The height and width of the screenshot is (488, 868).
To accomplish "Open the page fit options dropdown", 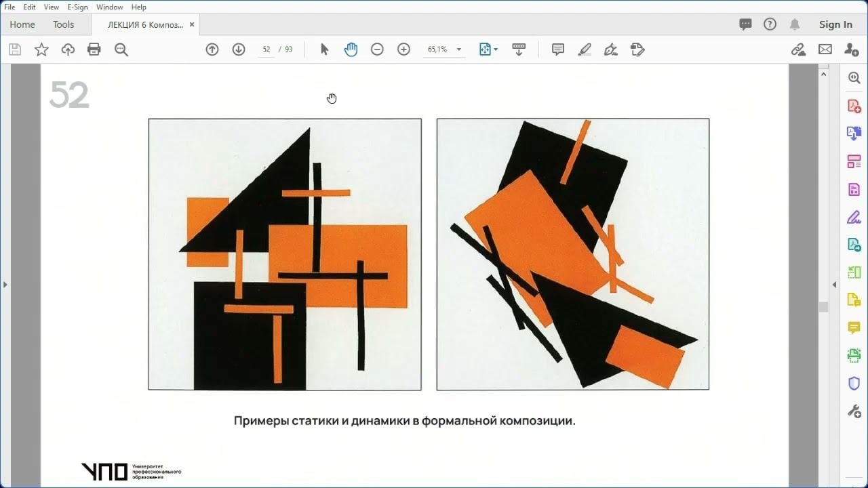I will (x=488, y=49).
